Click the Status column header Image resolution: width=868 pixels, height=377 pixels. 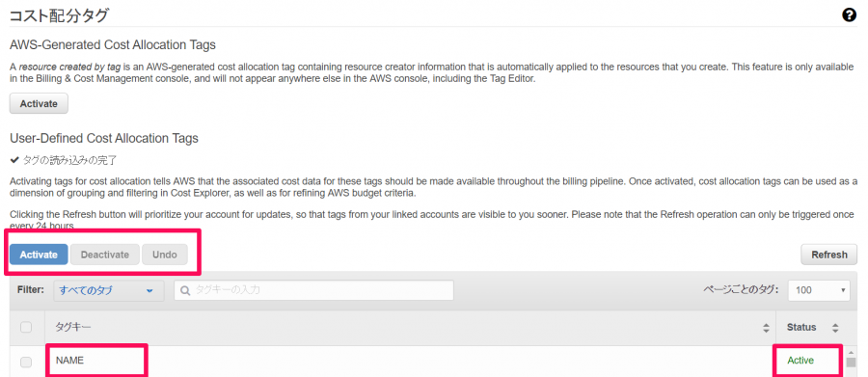(x=801, y=327)
